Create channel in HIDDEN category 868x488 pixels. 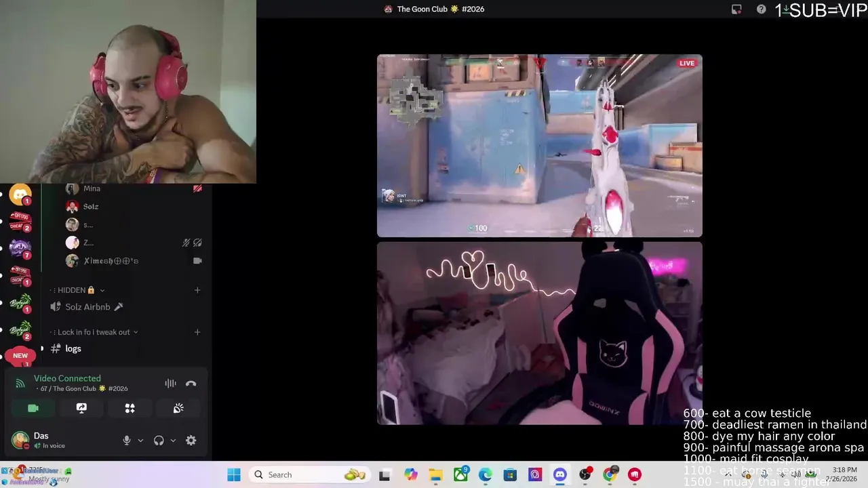click(x=197, y=290)
